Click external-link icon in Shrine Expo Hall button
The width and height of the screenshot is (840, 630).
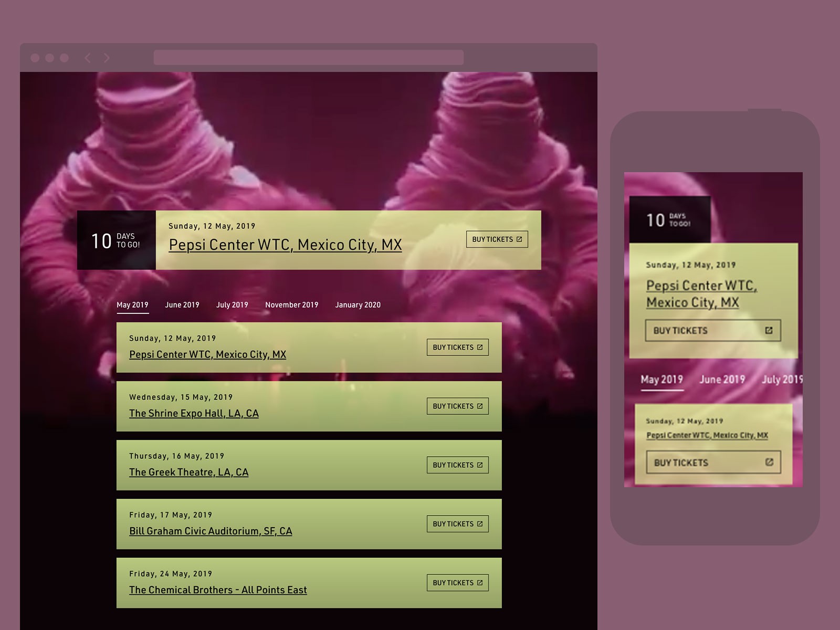click(x=479, y=406)
